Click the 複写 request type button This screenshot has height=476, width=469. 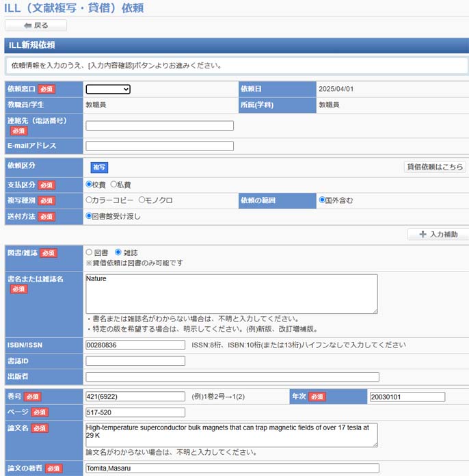[x=99, y=167]
